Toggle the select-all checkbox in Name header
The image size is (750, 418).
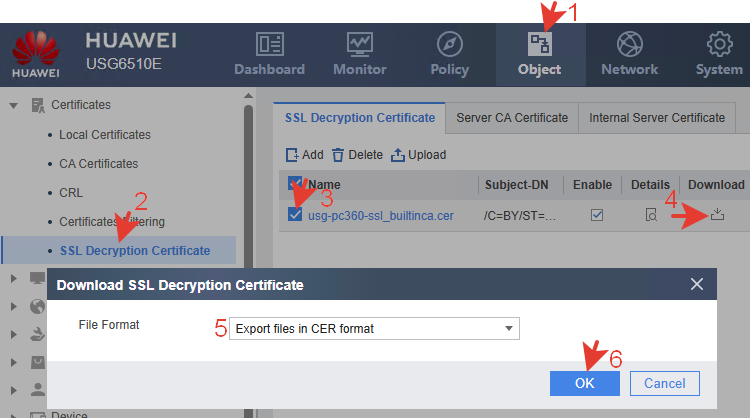[x=295, y=184]
